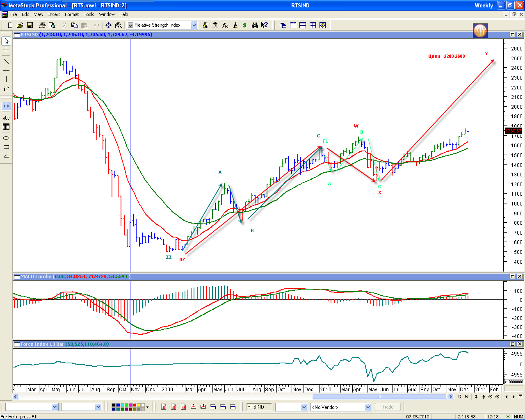Open the Relative Strength Index indicator dropdown
The height and width of the screenshot is (420, 525).
(x=194, y=25)
